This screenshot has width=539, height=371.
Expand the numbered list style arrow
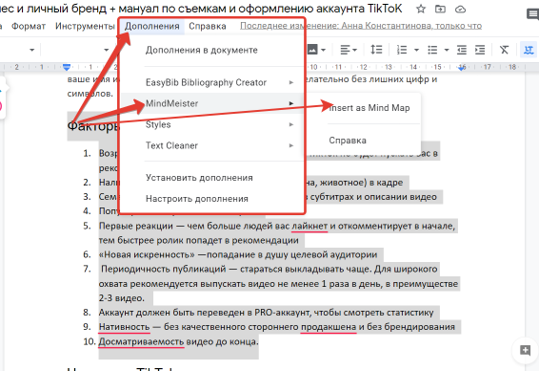(x=416, y=50)
